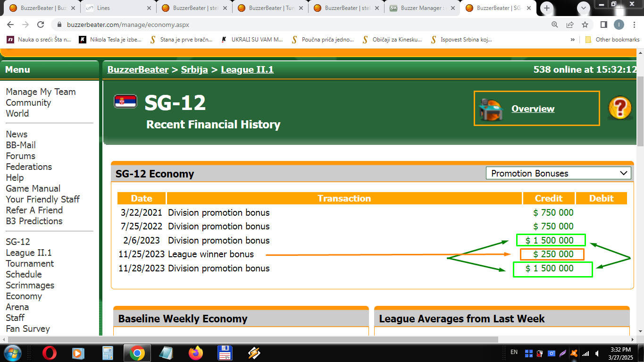
Task: Click the Srbija breadcrumb link
Action: (x=194, y=69)
